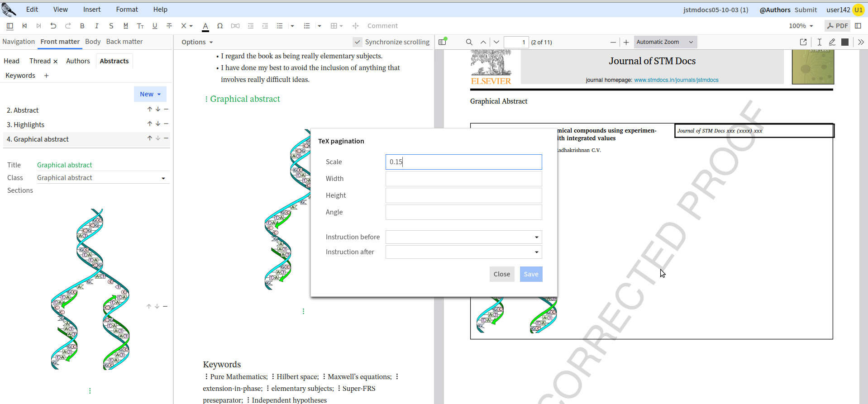Image resolution: width=868 pixels, height=404 pixels.
Task: Remove the Graphical abstract entry
Action: tap(166, 138)
